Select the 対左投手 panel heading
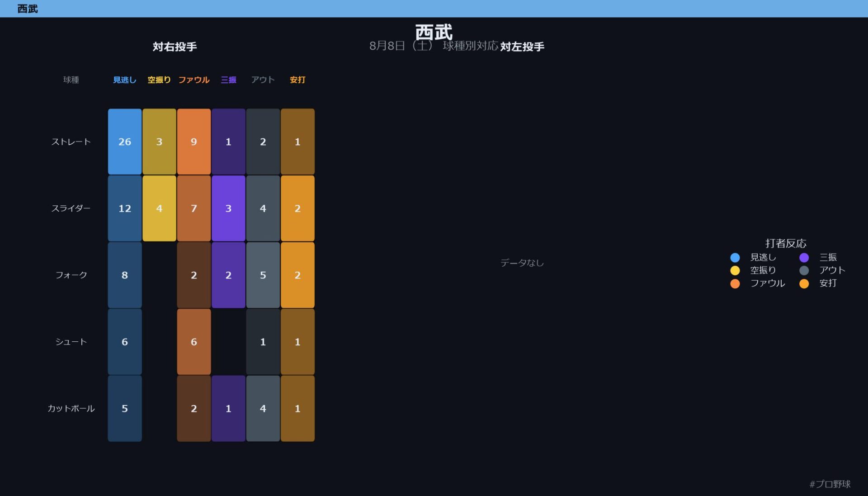 [x=522, y=47]
